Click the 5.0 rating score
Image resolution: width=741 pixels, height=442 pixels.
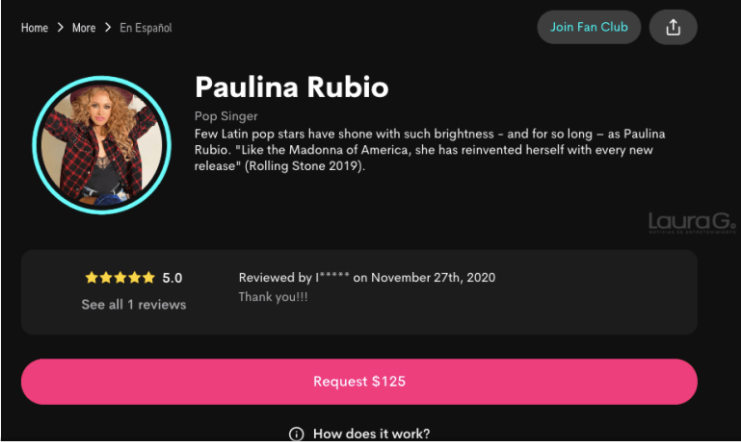pos(172,278)
